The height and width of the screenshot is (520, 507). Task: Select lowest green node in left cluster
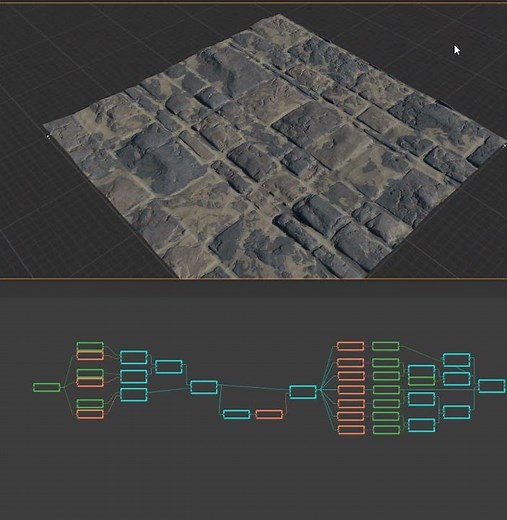point(90,404)
